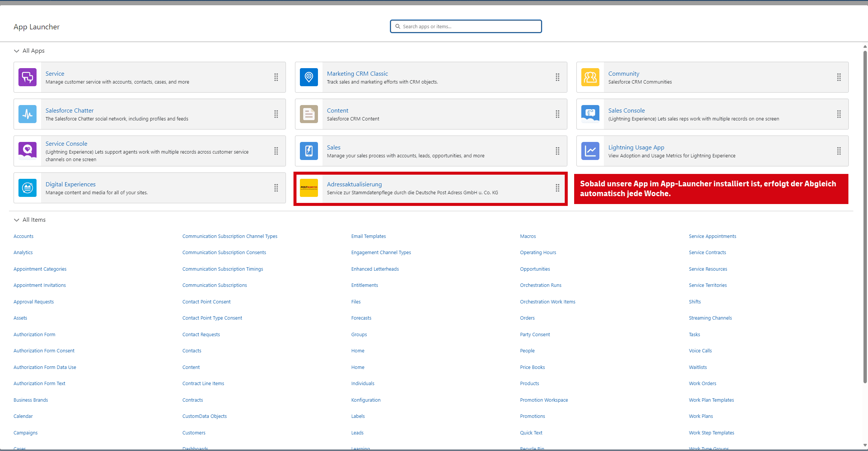Click the Marketing CRM Classic pin icon

[309, 77]
